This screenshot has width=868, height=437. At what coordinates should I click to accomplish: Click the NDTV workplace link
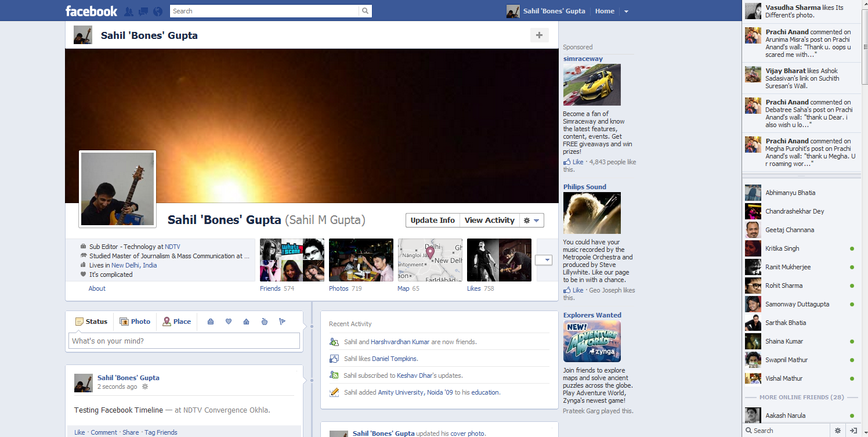pyautogui.click(x=172, y=247)
